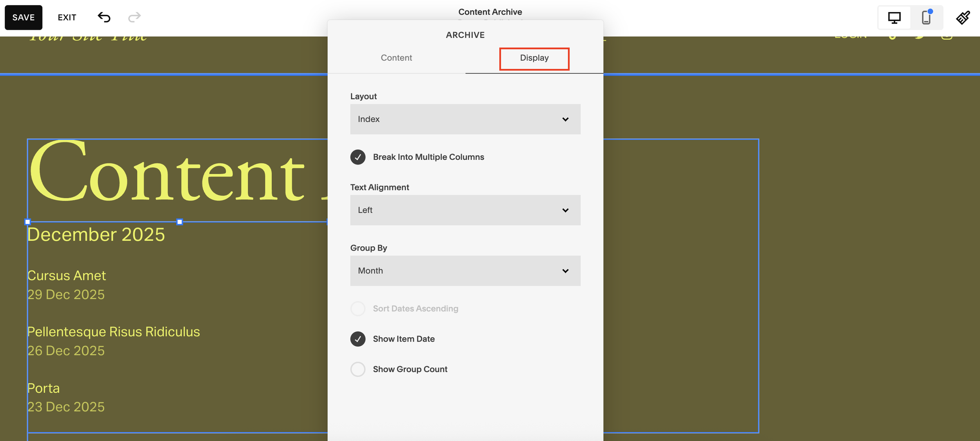The image size is (980, 441).
Task: Open site styles paintbrush icon
Action: (x=963, y=18)
